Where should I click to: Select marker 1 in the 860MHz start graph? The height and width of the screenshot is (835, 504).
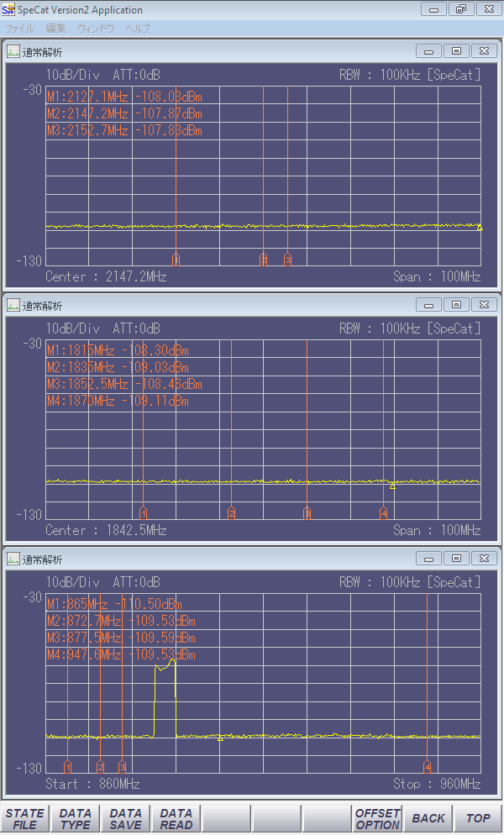click(x=68, y=767)
